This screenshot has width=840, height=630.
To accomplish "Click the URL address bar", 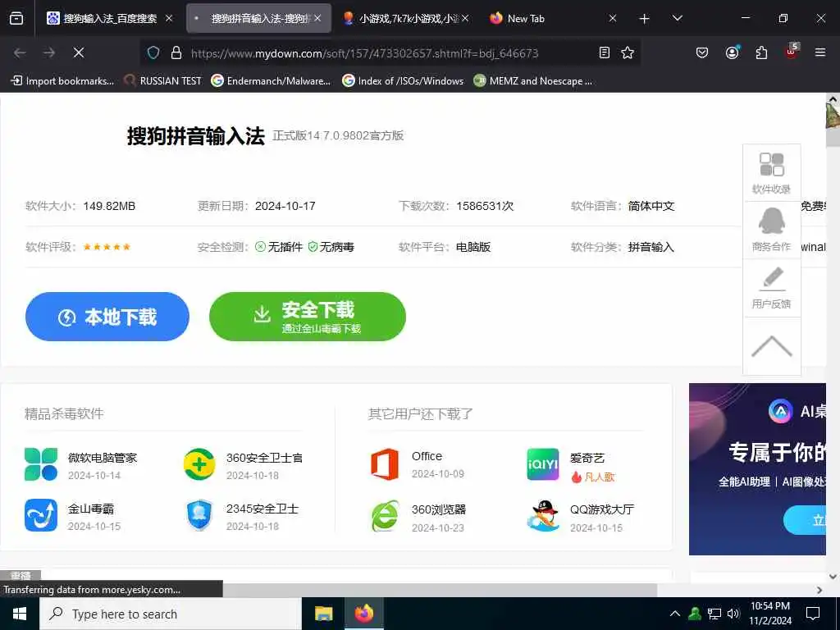I will (x=391, y=53).
